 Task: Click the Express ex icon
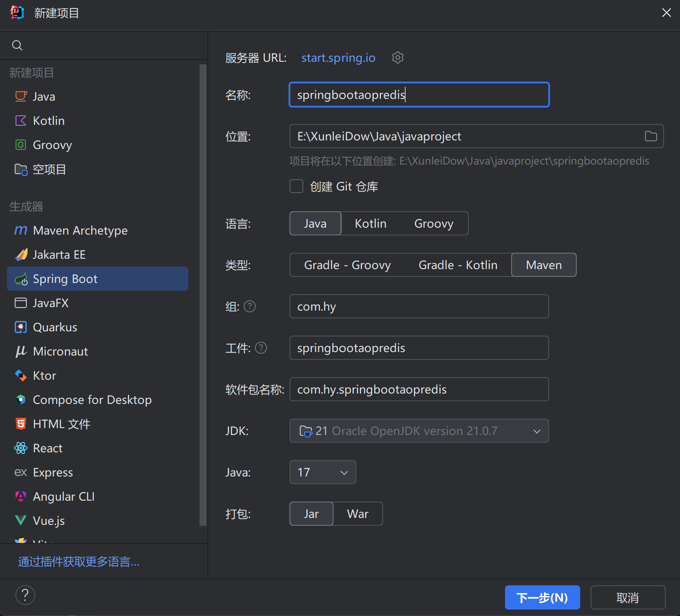tap(21, 472)
